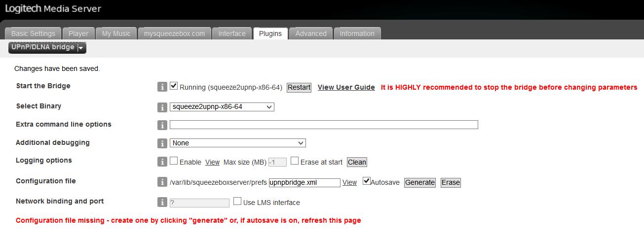Open the configuration file View link

click(350, 182)
